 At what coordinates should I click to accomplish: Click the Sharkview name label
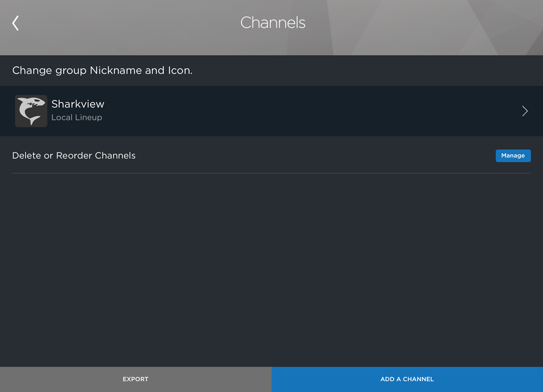(x=77, y=104)
